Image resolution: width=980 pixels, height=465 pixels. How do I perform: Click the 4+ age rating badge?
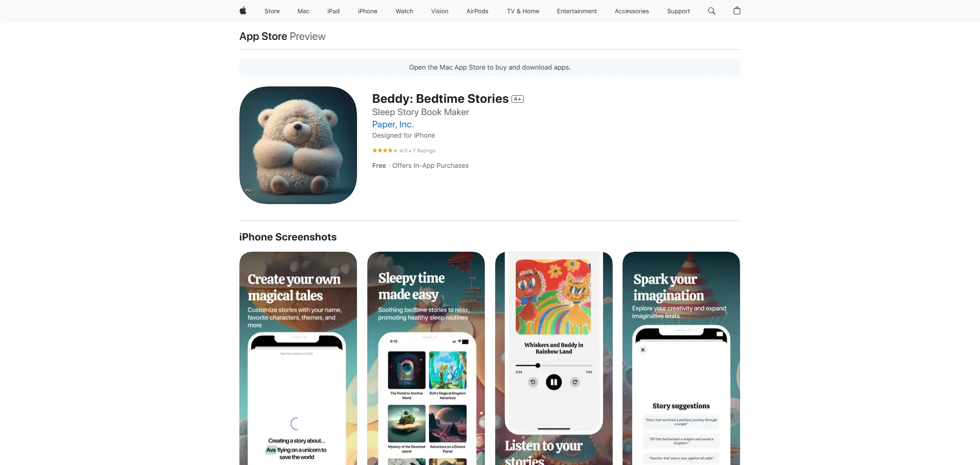pos(518,99)
